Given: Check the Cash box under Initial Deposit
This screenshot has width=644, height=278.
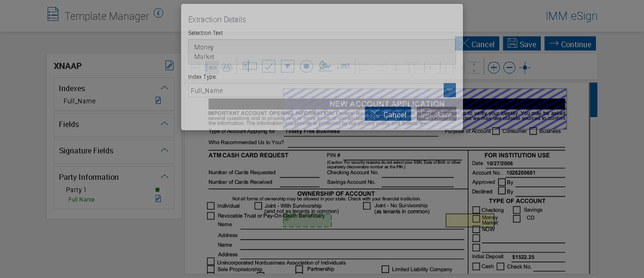Looking at the screenshot, I should tap(476, 267).
